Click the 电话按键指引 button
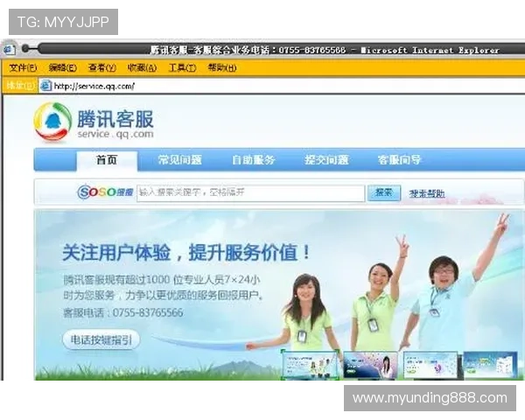 point(101,340)
